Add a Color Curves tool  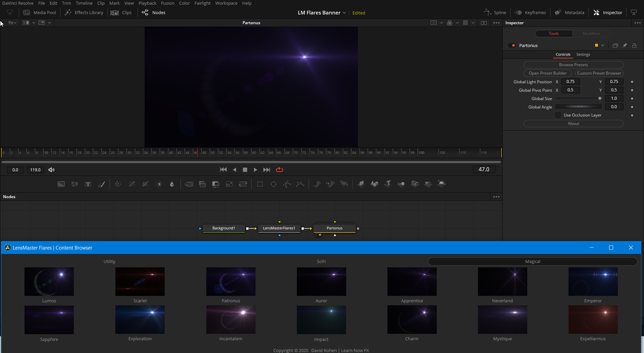132,184
